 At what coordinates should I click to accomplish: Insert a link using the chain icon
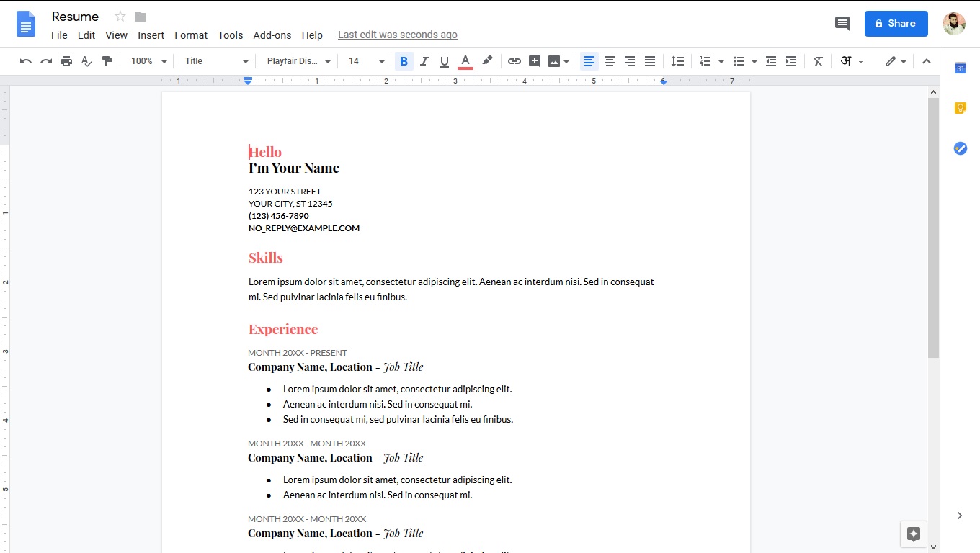514,61
